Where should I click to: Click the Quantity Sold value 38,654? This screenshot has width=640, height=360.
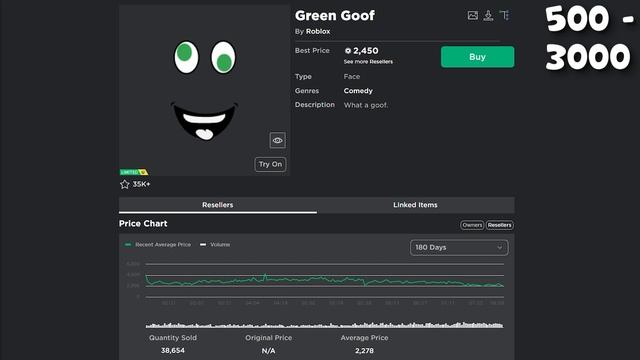[x=173, y=351]
